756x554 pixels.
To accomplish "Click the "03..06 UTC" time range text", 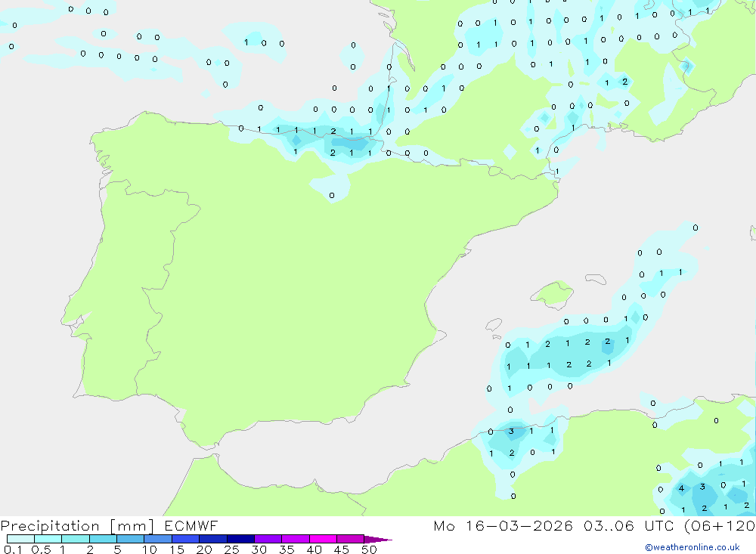I will [x=629, y=525].
